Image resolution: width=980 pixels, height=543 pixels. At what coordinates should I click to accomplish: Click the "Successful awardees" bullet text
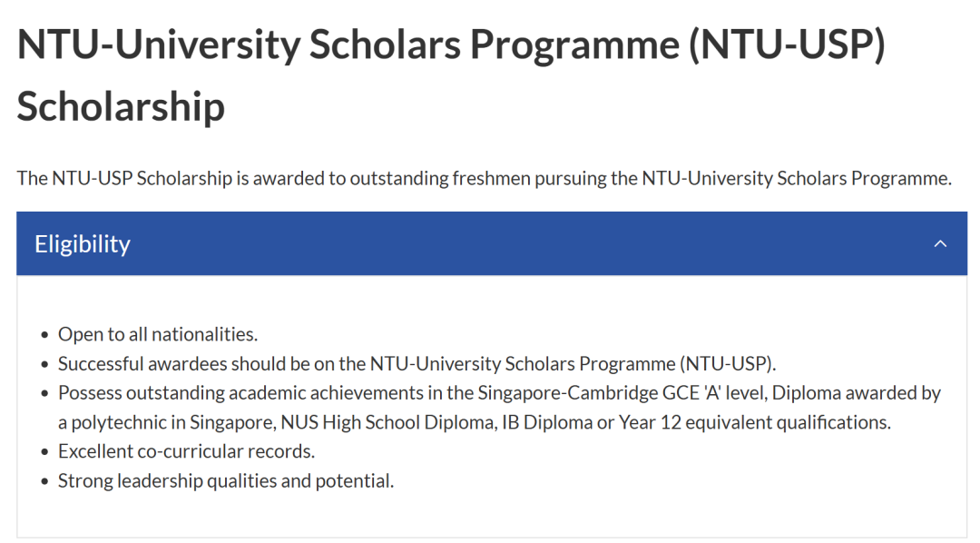(x=416, y=363)
